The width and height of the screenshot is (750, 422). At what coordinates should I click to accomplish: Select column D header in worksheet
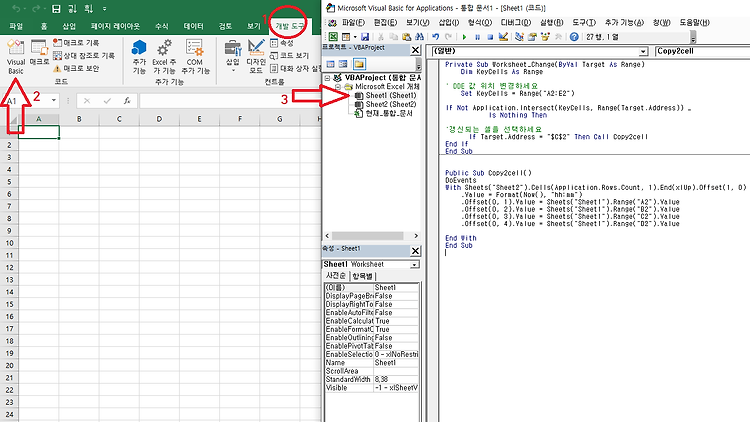point(159,119)
